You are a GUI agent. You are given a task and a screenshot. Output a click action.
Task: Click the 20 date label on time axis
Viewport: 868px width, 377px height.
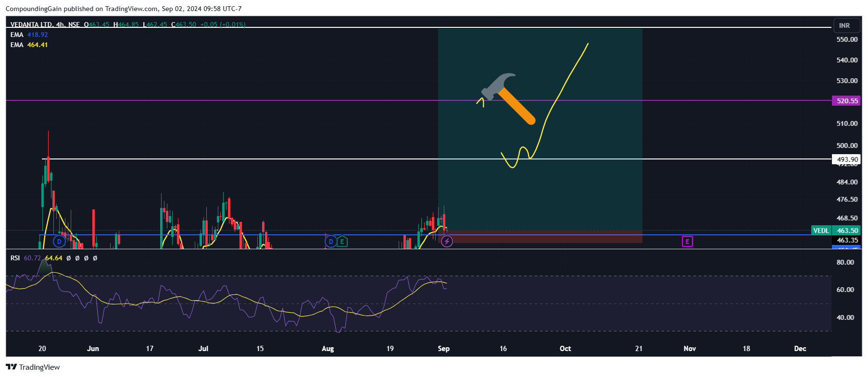click(x=42, y=349)
